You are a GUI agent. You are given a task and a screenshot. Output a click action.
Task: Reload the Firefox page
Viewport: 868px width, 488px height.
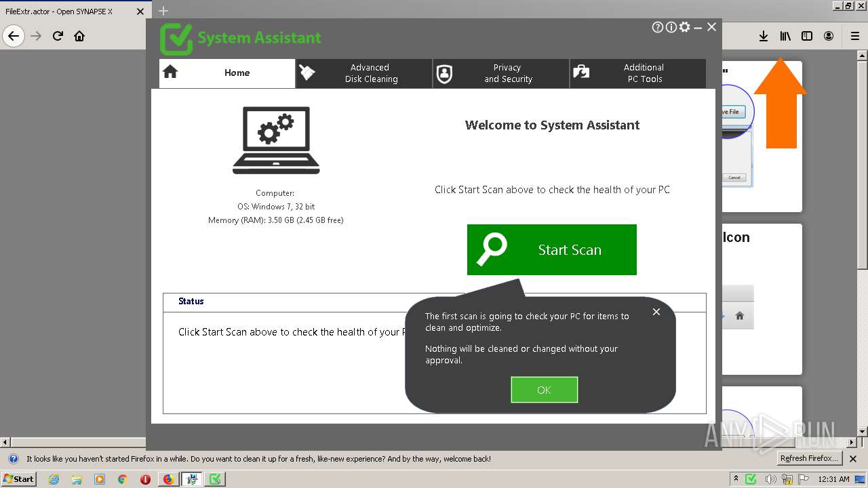(58, 36)
